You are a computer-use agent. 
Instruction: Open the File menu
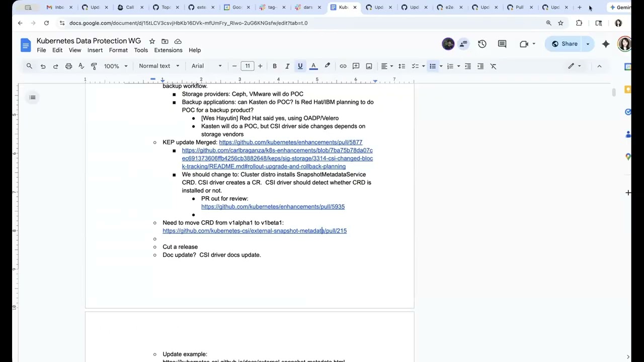(41, 50)
